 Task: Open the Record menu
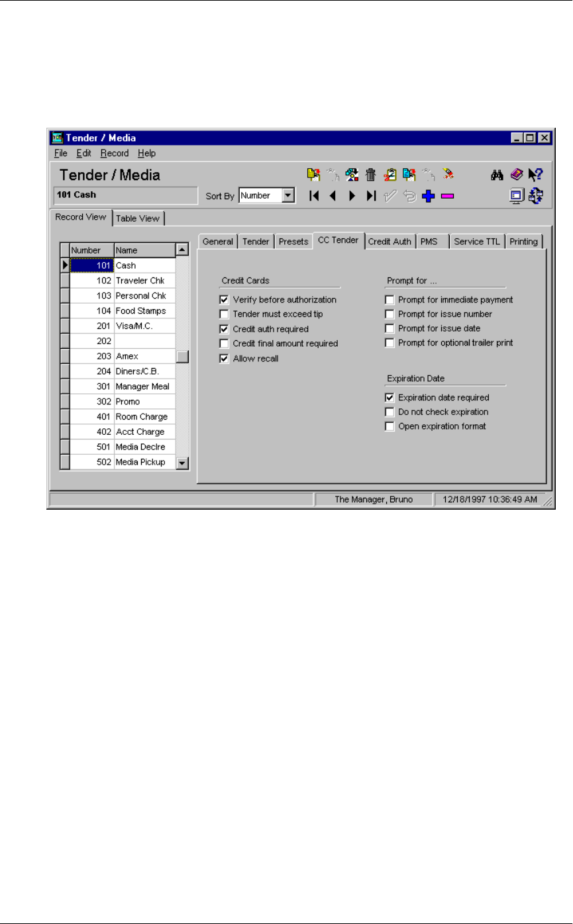click(115, 153)
